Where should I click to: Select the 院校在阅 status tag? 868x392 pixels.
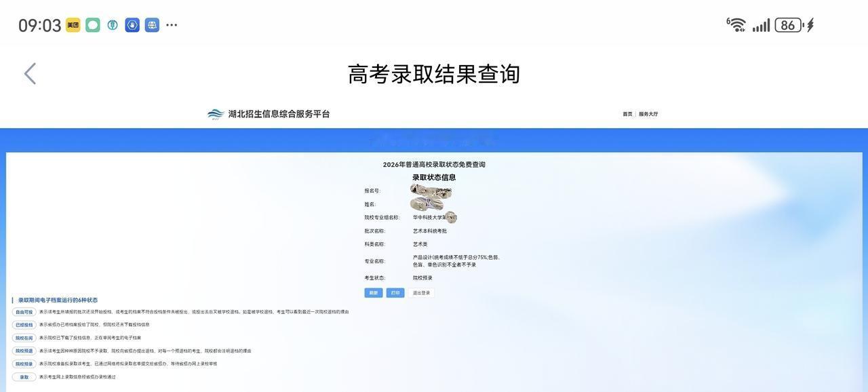[24, 338]
